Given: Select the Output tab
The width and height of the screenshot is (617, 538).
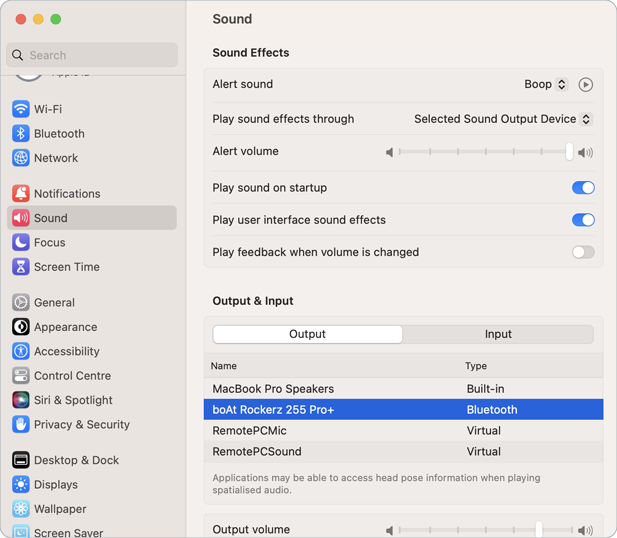Looking at the screenshot, I should (308, 334).
